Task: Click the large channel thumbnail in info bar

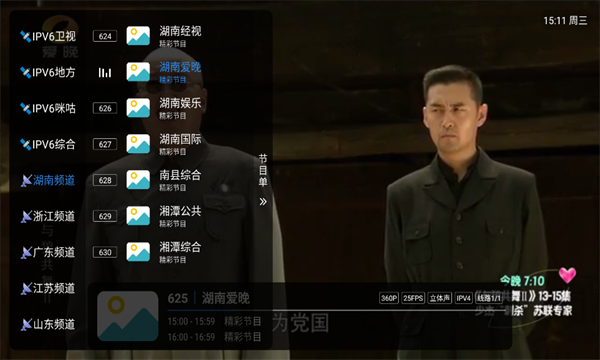Action: coord(127,316)
